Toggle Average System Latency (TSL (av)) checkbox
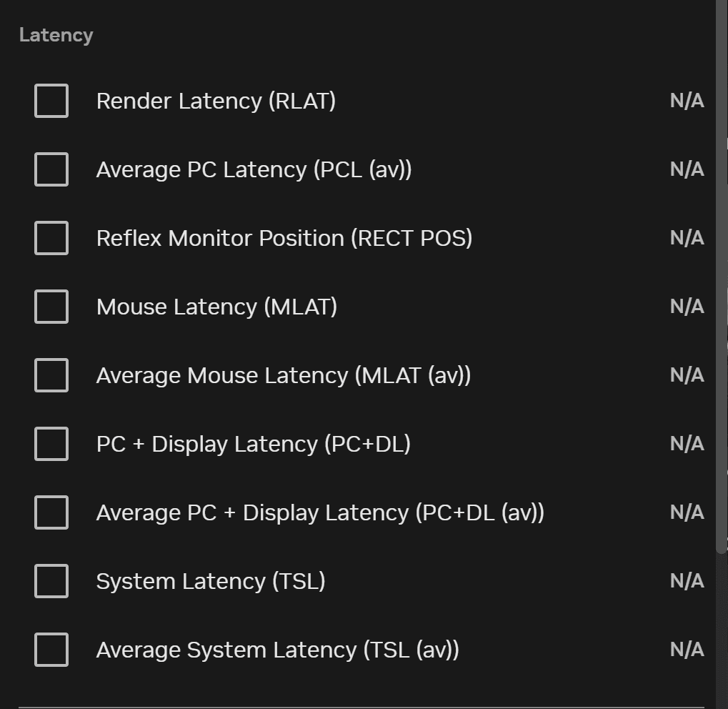This screenshot has height=709, width=728. click(x=51, y=650)
